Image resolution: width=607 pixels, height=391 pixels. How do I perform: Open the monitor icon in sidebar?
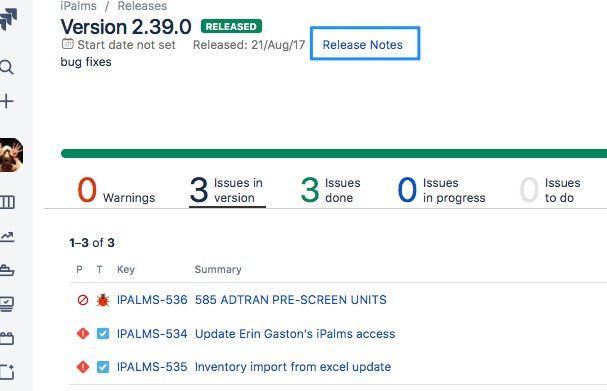click(x=7, y=304)
